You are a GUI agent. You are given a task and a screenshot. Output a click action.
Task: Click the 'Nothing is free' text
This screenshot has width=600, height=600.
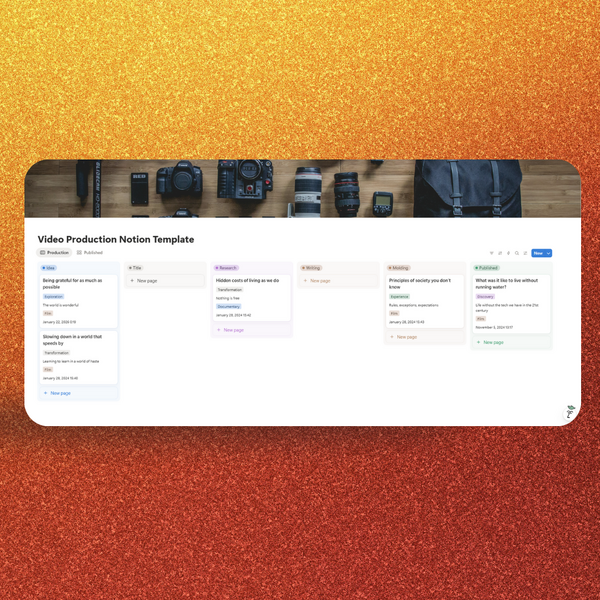228,298
